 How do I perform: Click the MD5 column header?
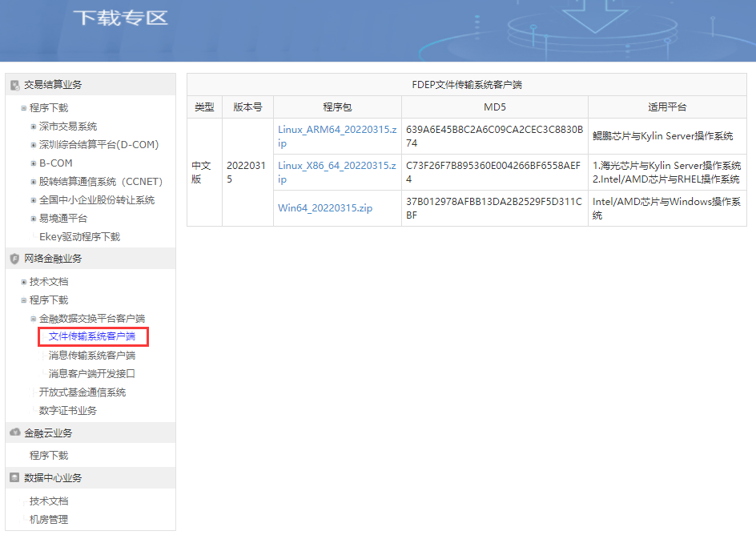(x=495, y=107)
